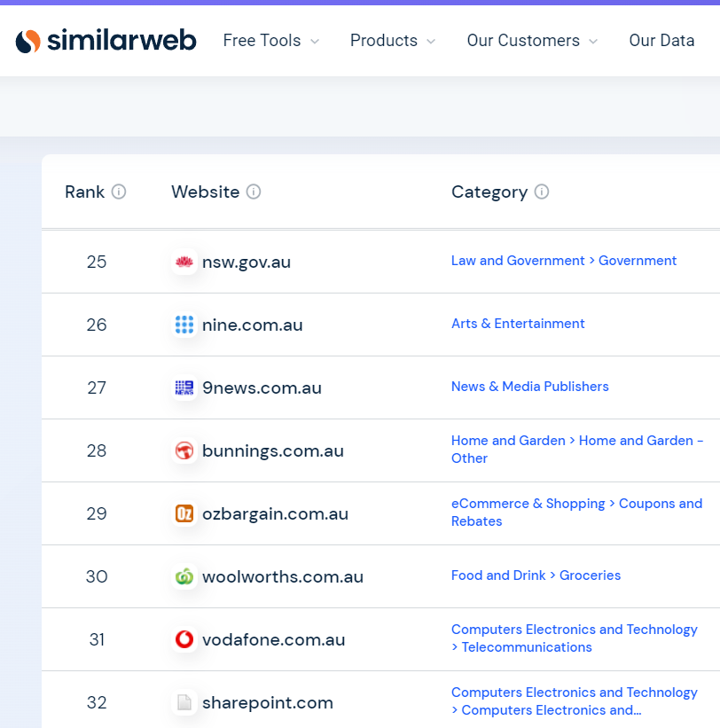Image resolution: width=720 pixels, height=728 pixels.
Task: Click rank number 27
Action: click(97, 388)
